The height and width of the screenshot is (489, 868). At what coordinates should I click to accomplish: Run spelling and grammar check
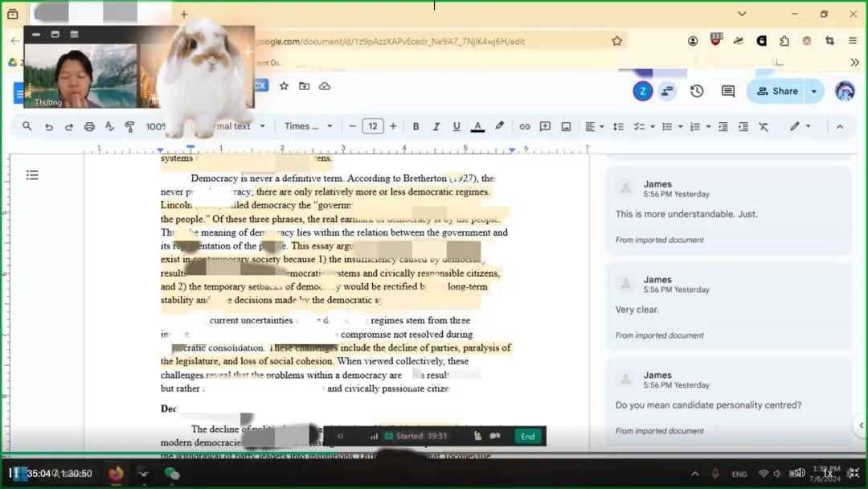coord(109,127)
